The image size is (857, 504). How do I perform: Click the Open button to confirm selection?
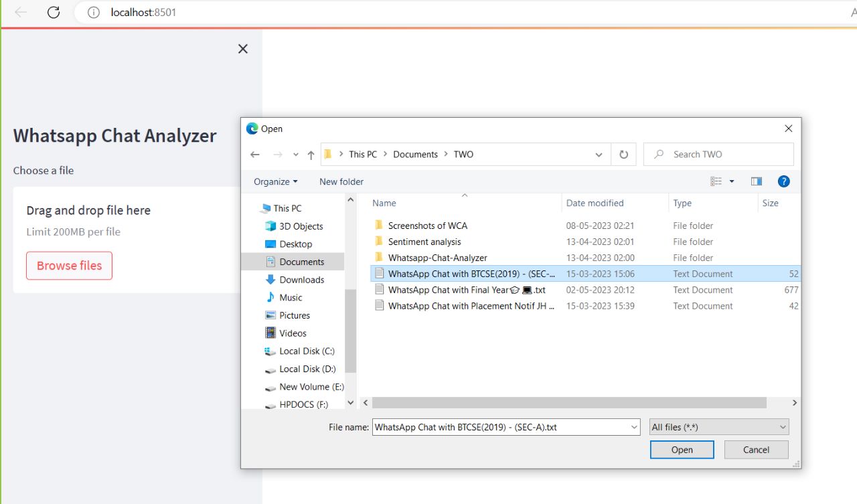pos(682,449)
